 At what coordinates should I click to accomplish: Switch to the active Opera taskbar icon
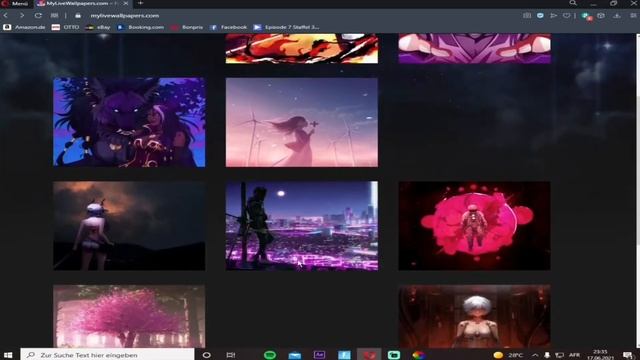click(369, 355)
